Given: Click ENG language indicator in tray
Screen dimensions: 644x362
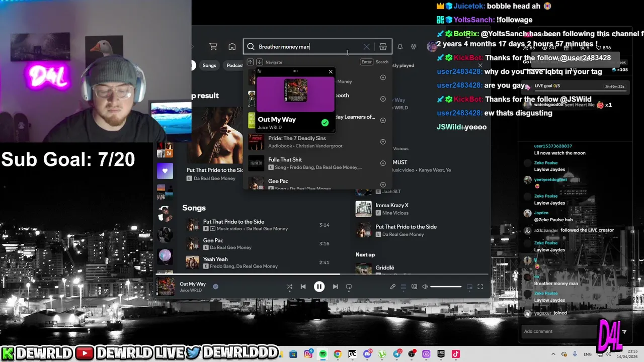Looking at the screenshot, I should [588, 354].
